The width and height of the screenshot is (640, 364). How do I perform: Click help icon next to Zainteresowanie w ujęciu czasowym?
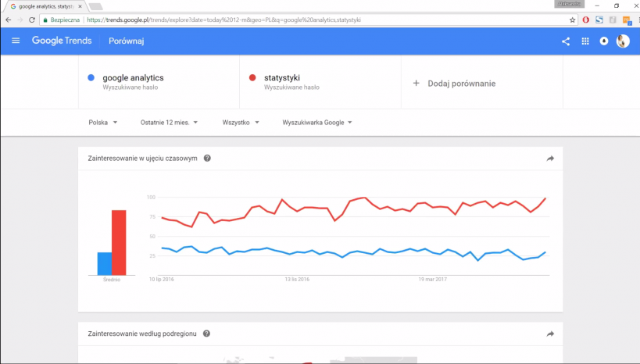207,158
